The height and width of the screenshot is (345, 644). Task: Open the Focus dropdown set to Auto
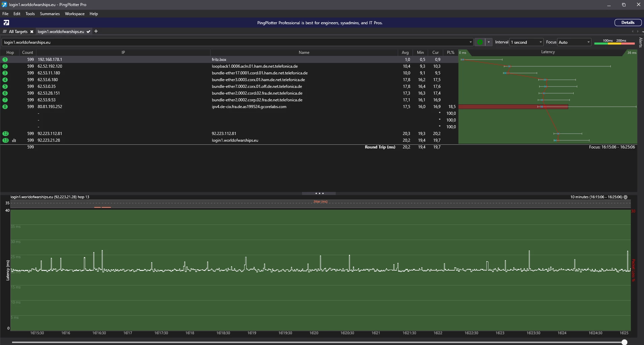pyautogui.click(x=574, y=42)
